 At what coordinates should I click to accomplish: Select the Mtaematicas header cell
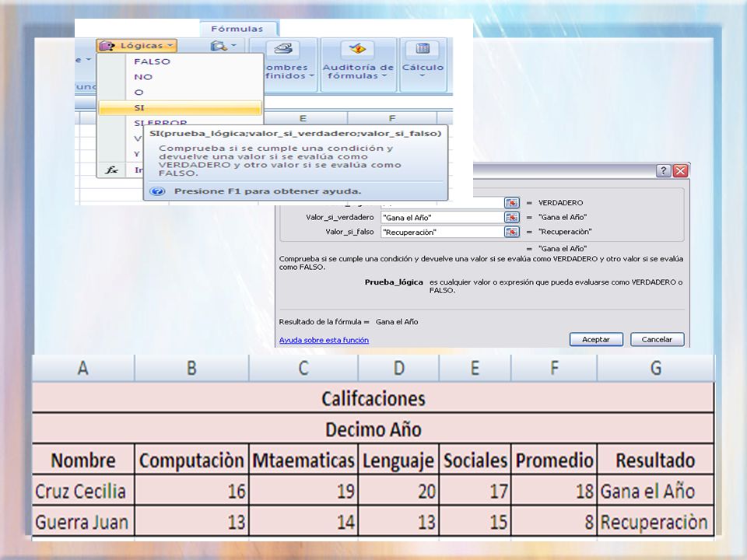coord(303,460)
